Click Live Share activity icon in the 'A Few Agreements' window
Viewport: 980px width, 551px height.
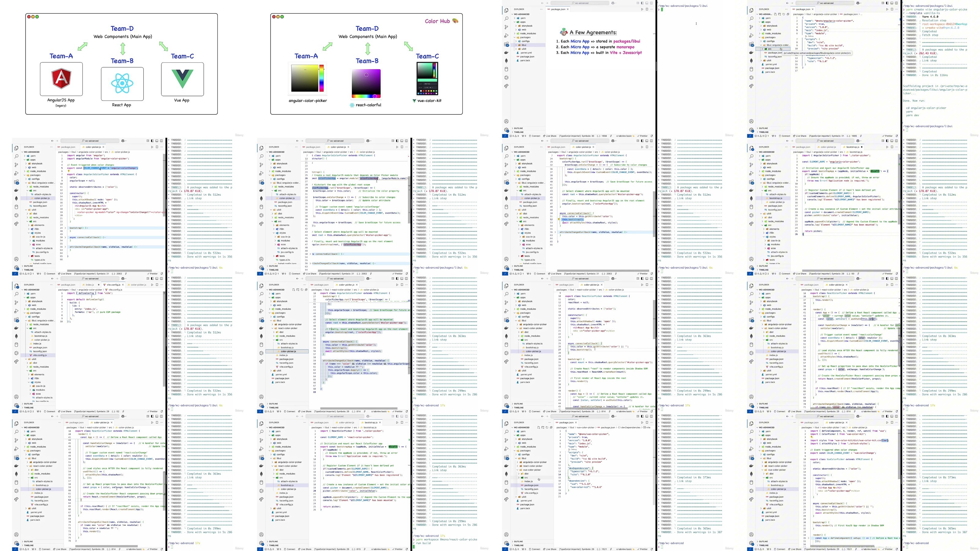506,86
